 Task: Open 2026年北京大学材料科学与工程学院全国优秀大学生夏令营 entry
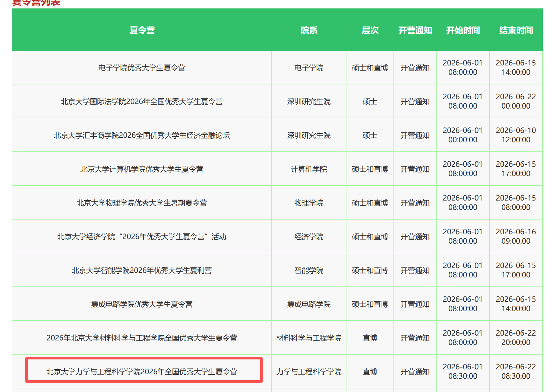(142, 338)
